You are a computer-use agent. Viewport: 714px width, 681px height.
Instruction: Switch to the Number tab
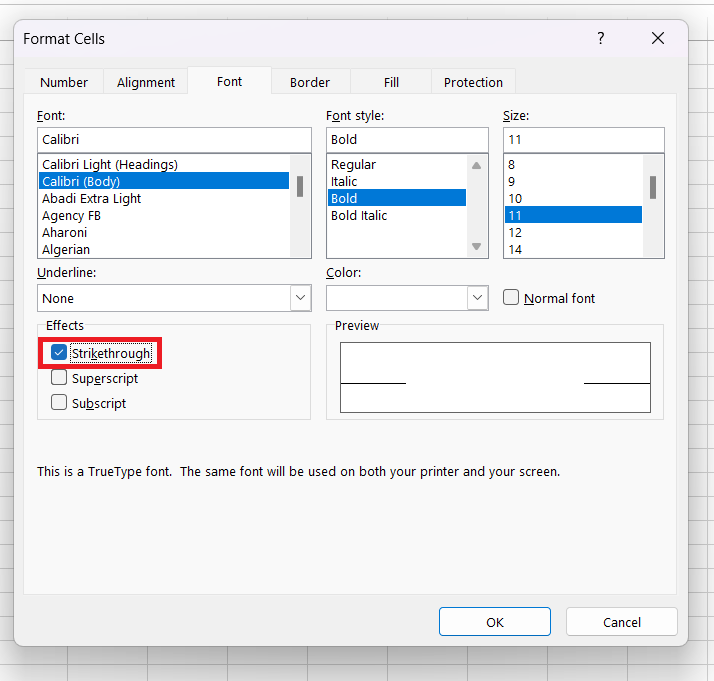(64, 82)
